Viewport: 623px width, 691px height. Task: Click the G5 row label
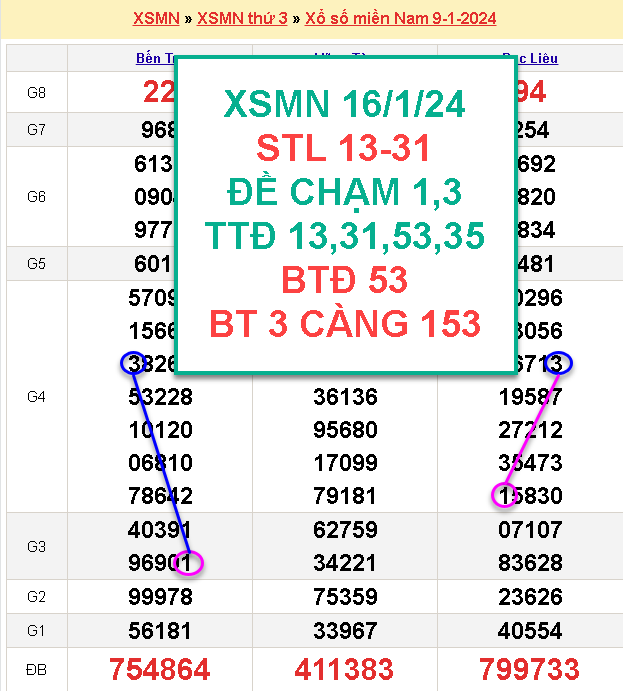tap(36, 264)
